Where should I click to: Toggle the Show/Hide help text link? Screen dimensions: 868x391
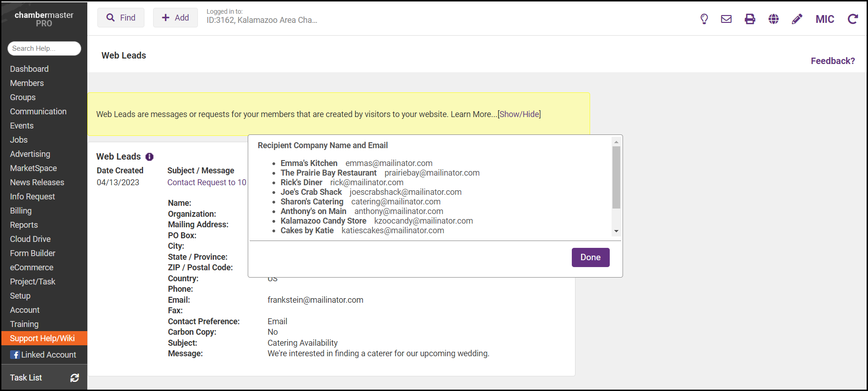519,114
